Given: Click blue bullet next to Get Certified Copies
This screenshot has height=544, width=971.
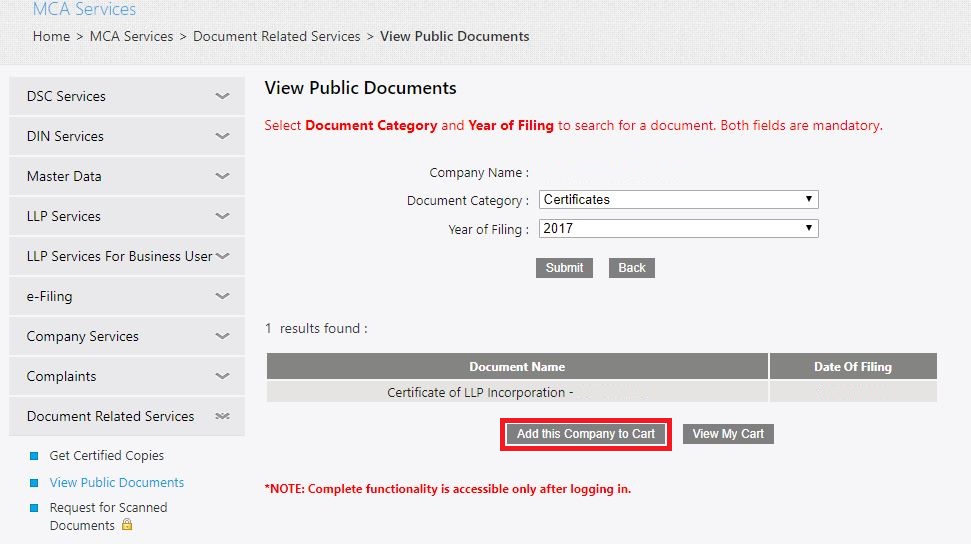Looking at the screenshot, I should [x=34, y=456].
